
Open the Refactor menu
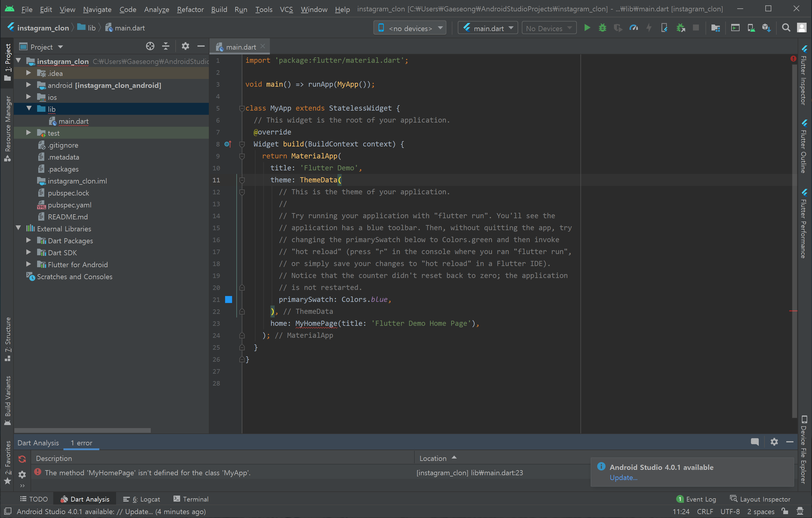point(190,9)
